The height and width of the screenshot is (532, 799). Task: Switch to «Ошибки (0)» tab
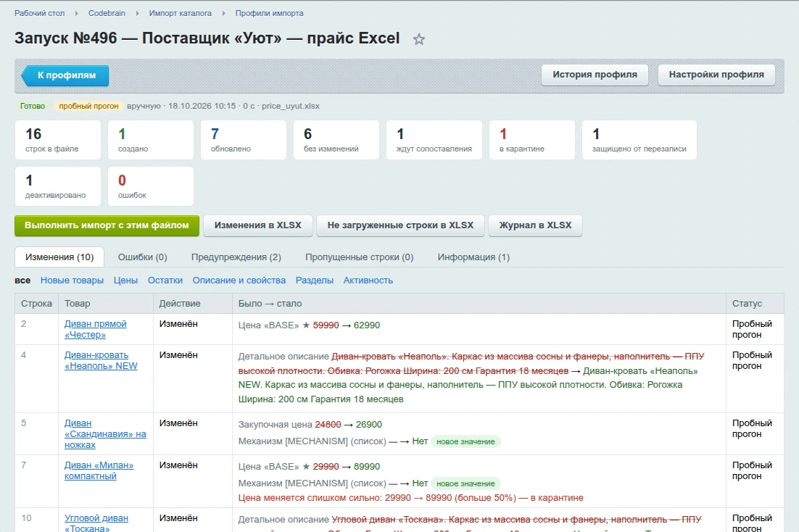pos(143,257)
